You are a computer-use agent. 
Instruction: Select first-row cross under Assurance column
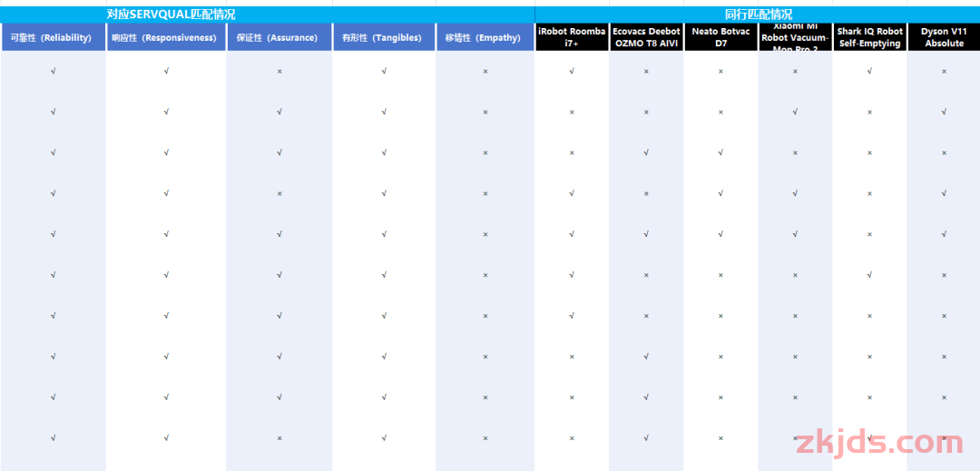pyautogui.click(x=279, y=71)
